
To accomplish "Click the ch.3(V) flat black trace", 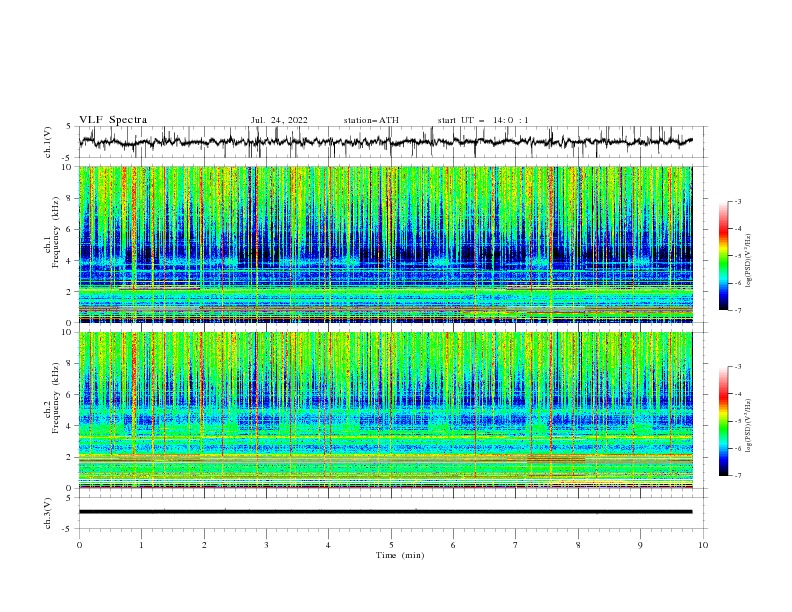I will (385, 512).
